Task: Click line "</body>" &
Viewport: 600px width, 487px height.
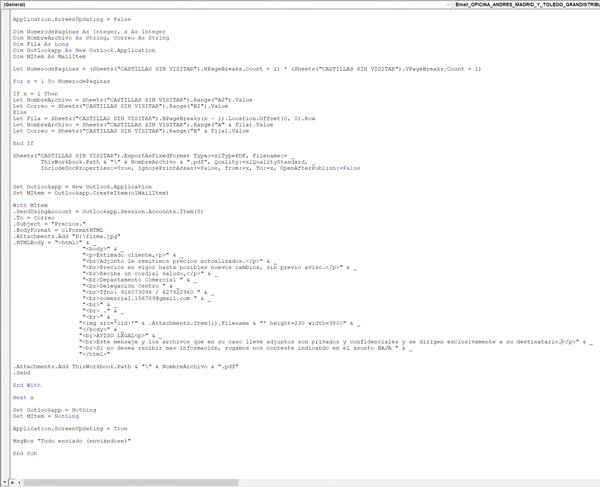Action: (101, 329)
